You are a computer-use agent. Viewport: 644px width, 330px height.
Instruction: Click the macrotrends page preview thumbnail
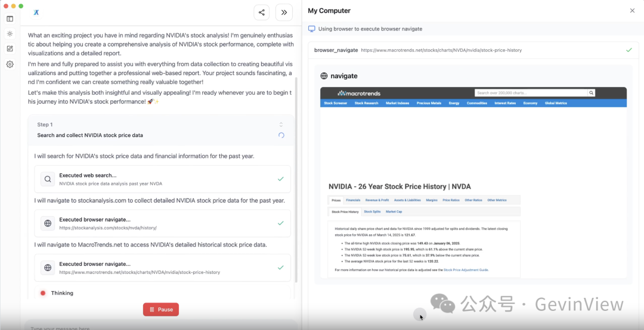tap(473, 183)
